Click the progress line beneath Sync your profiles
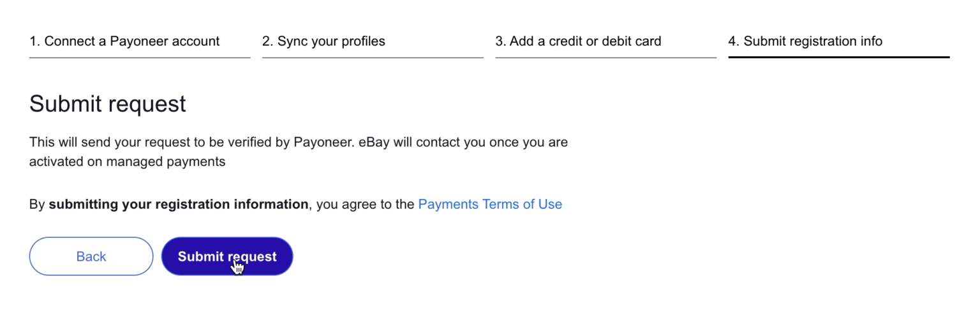 (x=373, y=57)
